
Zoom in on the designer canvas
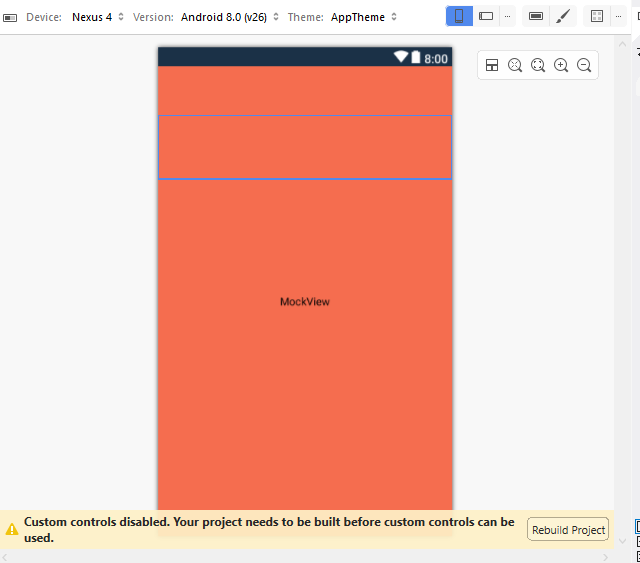pos(561,65)
